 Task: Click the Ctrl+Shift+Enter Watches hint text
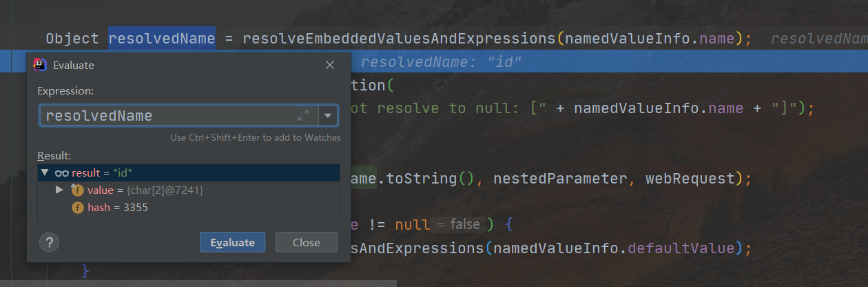pyautogui.click(x=256, y=137)
